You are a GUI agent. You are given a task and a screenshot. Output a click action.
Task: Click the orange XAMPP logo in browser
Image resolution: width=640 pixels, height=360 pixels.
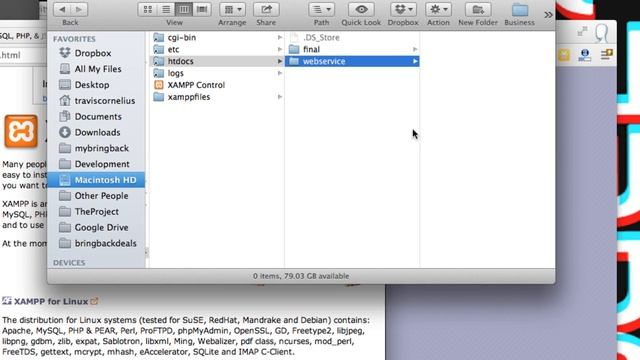(x=21, y=131)
